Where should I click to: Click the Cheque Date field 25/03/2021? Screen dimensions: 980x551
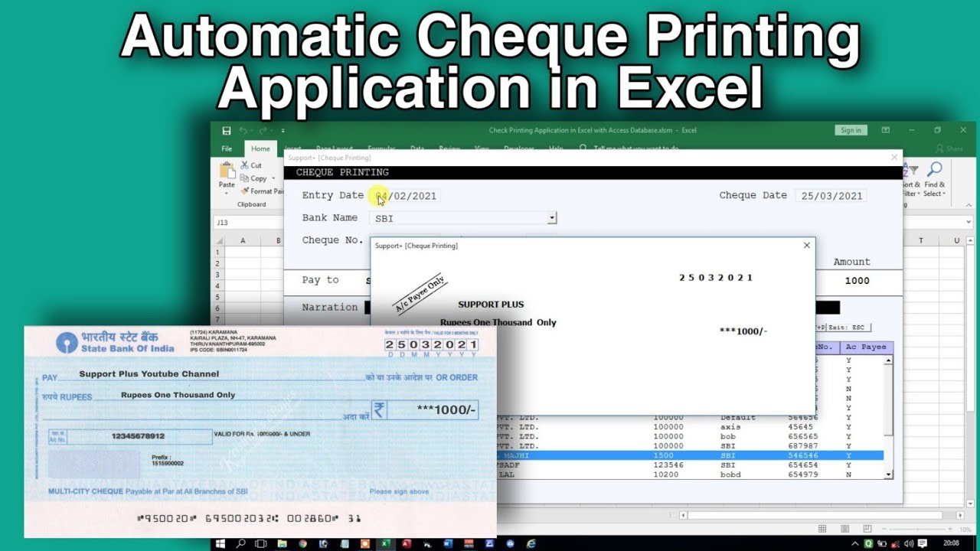pyautogui.click(x=831, y=196)
